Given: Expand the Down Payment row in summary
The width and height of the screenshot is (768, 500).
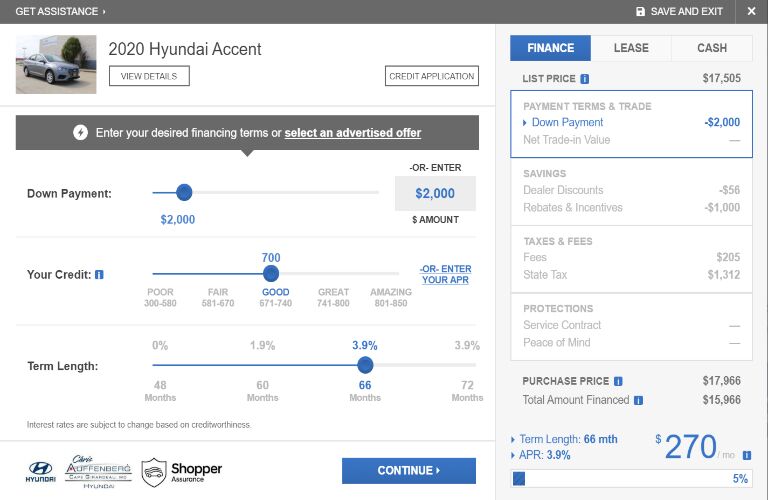Looking at the screenshot, I should [x=631, y=122].
